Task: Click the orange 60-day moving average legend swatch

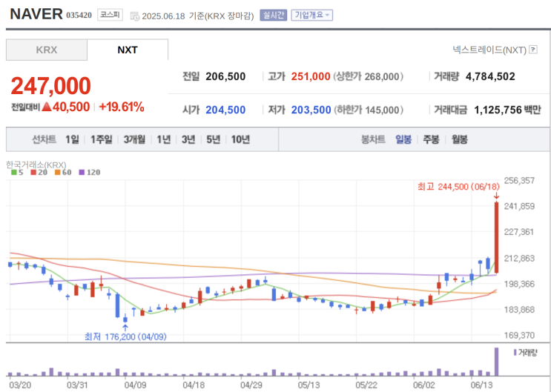Action: [x=58, y=173]
